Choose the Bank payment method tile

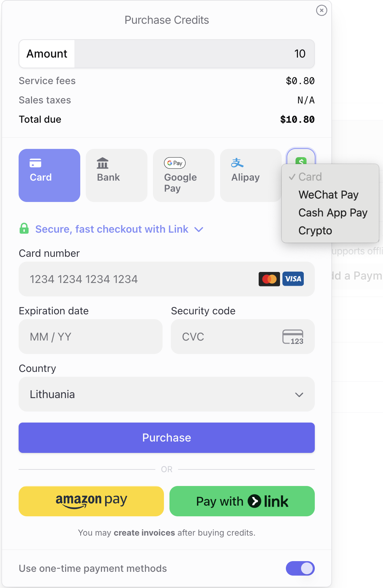coord(116,175)
